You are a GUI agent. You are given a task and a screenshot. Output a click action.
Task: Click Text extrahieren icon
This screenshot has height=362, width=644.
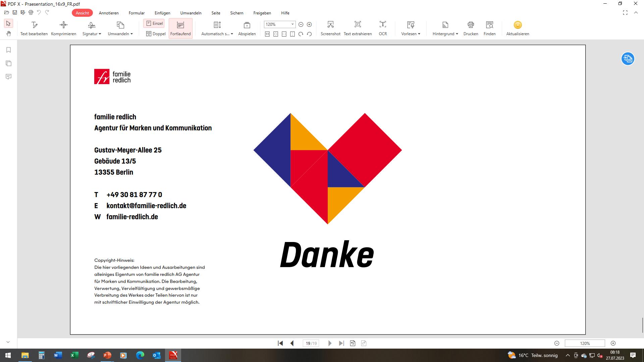pos(358,25)
